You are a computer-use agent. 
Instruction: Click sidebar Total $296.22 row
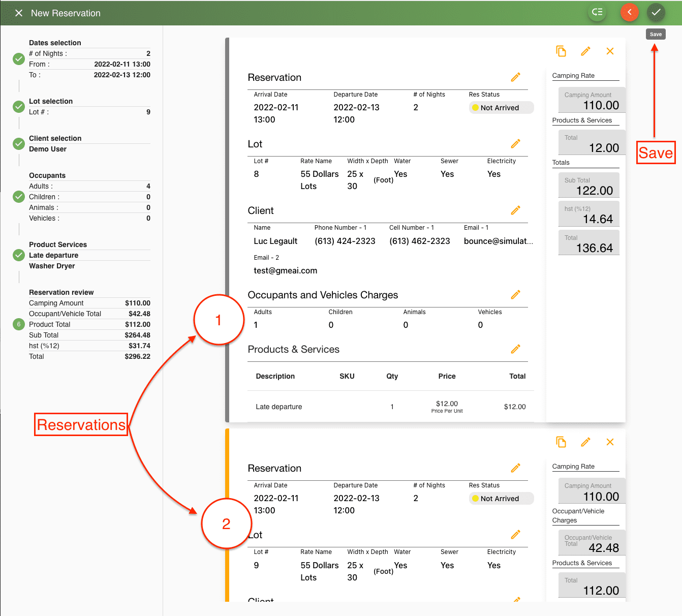click(x=89, y=356)
